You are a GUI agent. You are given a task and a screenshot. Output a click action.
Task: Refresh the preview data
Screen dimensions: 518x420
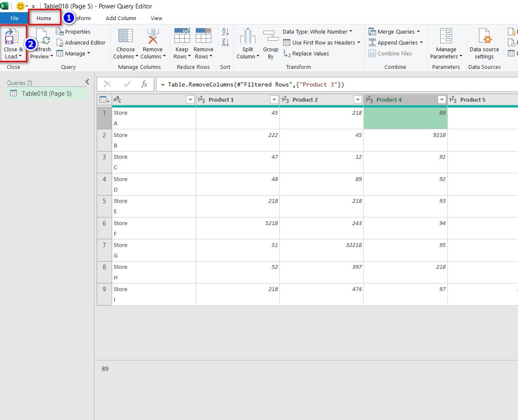42,44
